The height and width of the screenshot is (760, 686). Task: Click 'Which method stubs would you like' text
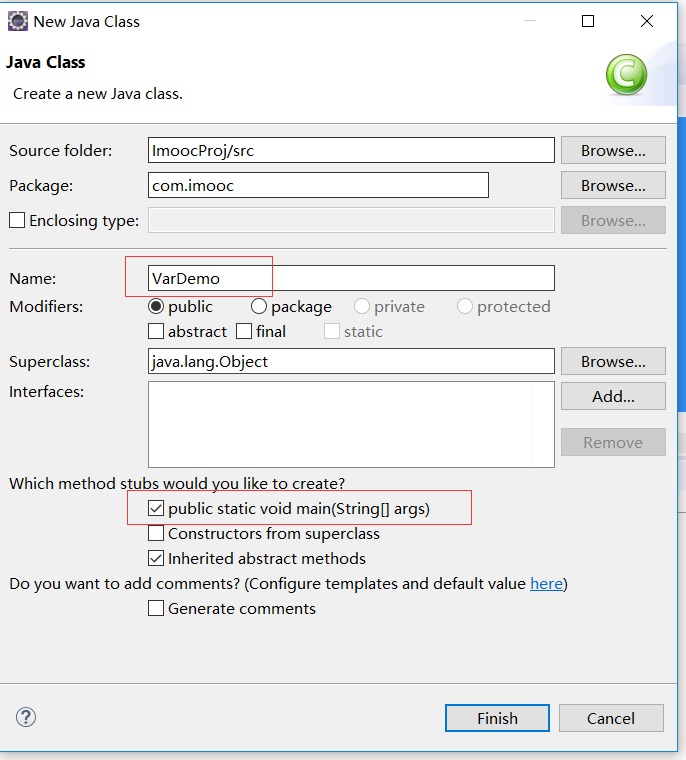coord(177,483)
